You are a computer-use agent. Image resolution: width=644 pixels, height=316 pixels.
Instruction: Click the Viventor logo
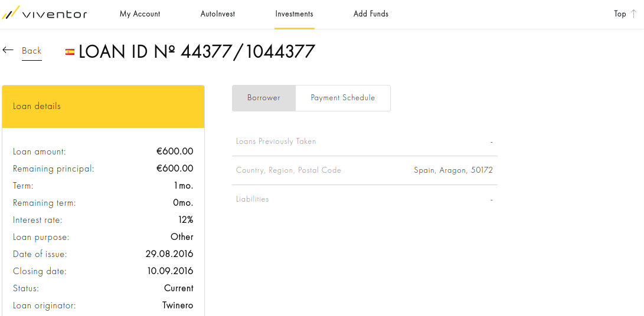tap(44, 14)
